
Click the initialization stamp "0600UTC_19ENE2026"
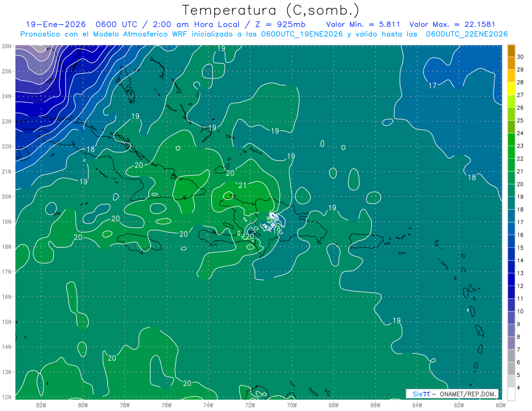coord(302,34)
